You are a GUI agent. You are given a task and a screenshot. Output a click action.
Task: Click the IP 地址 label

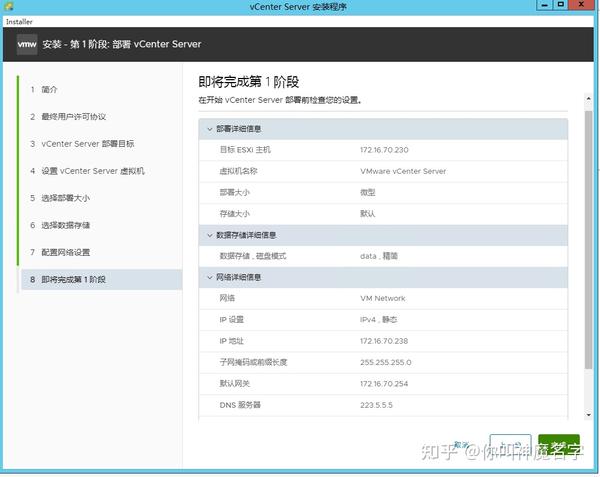pos(232,341)
